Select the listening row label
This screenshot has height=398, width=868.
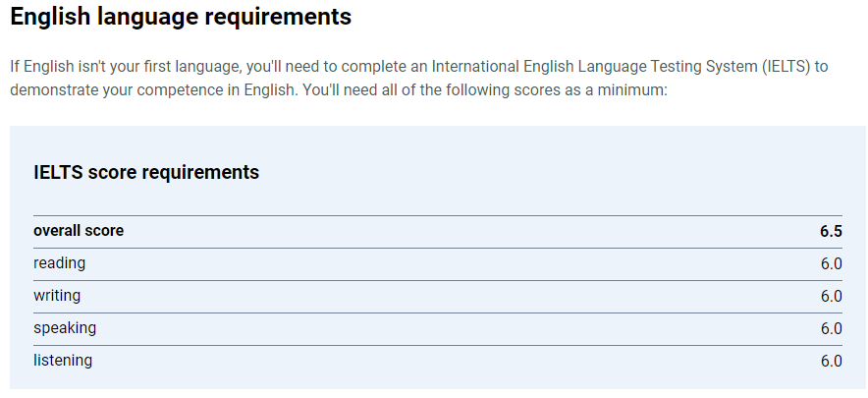pos(63,361)
